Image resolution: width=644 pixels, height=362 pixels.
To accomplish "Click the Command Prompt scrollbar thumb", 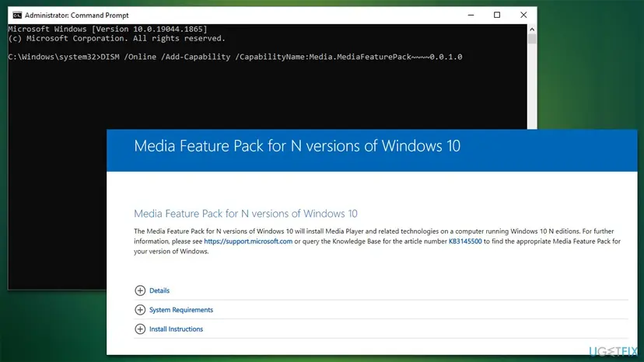I will tap(532, 39).
